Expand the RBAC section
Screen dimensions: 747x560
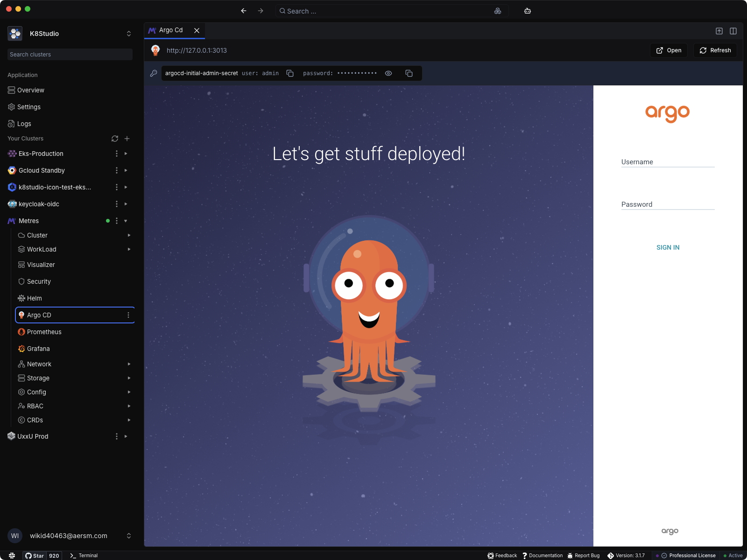129,406
